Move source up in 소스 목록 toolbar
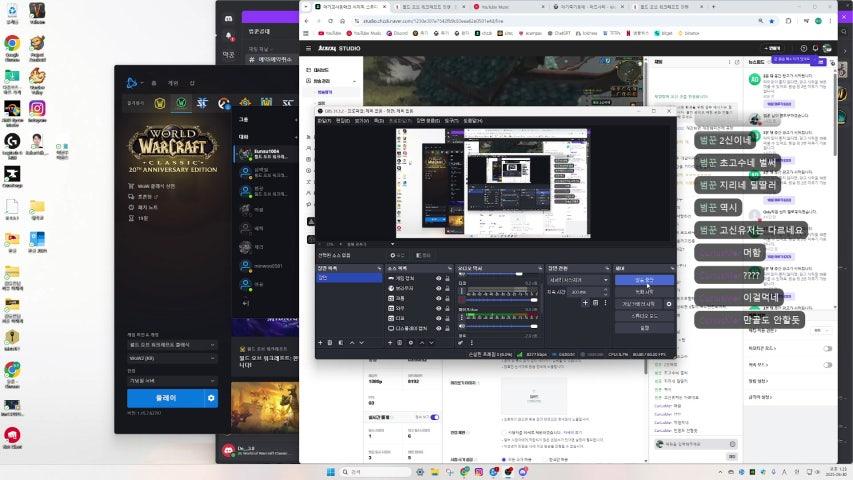The width and height of the screenshot is (853, 480). (x=422, y=342)
